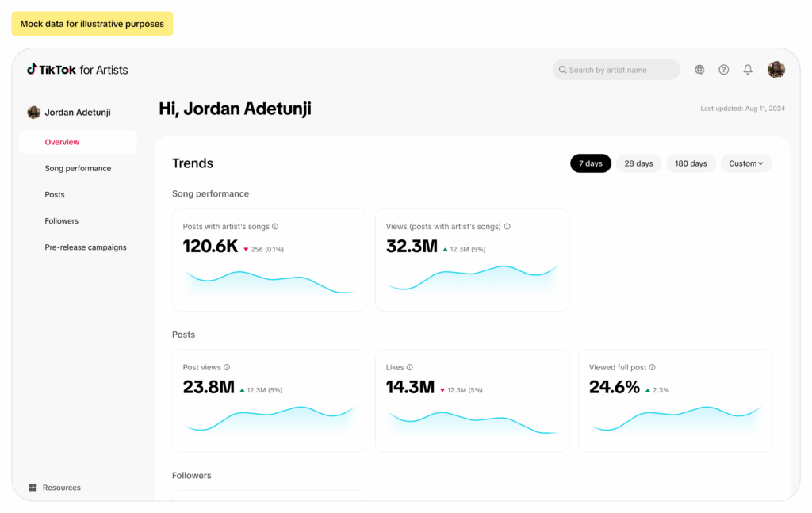Screen dimensions: 812x513
Task: Click the Resources grid icon
Action: [33, 488]
